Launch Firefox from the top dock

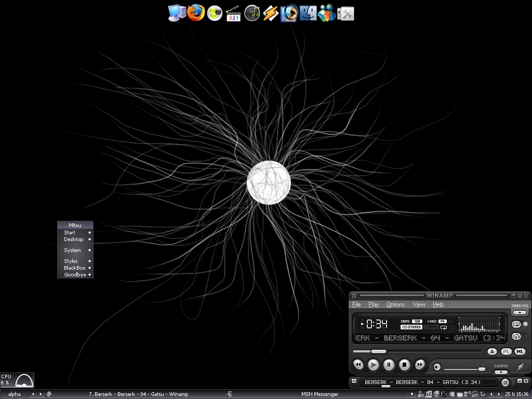[x=196, y=13]
